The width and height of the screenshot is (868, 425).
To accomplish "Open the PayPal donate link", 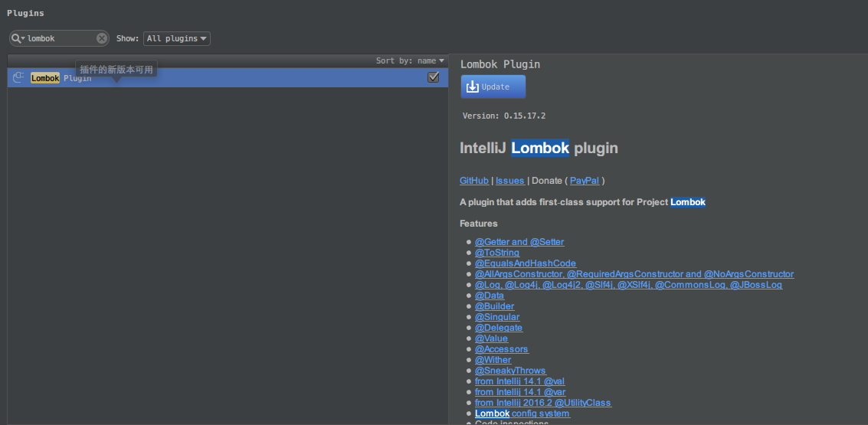I will pos(585,181).
